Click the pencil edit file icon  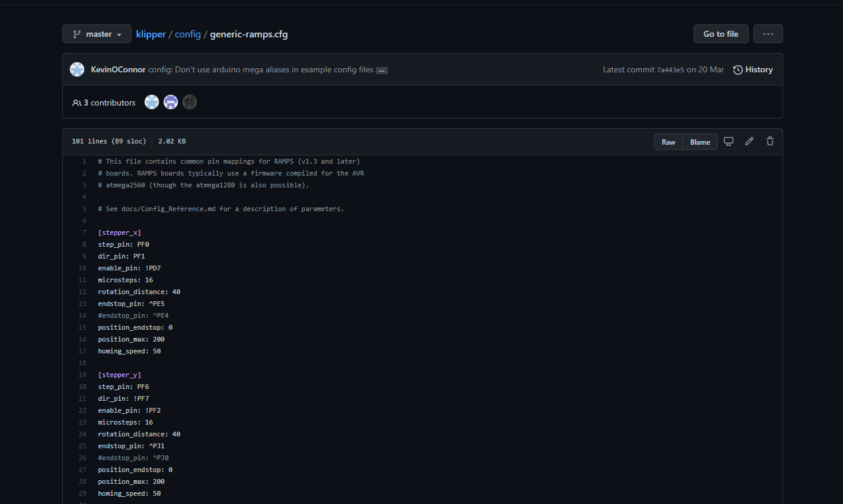(749, 141)
